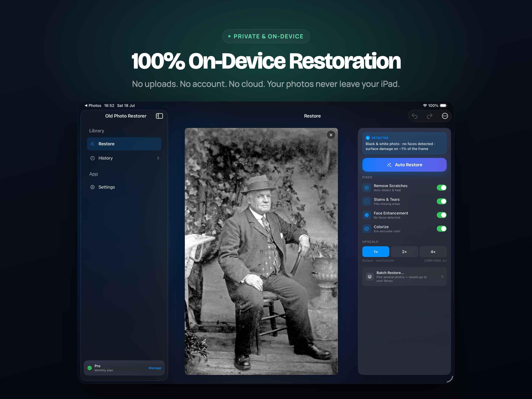The height and width of the screenshot is (399, 532).
Task: Open Settings in the sidebar
Action: point(124,187)
